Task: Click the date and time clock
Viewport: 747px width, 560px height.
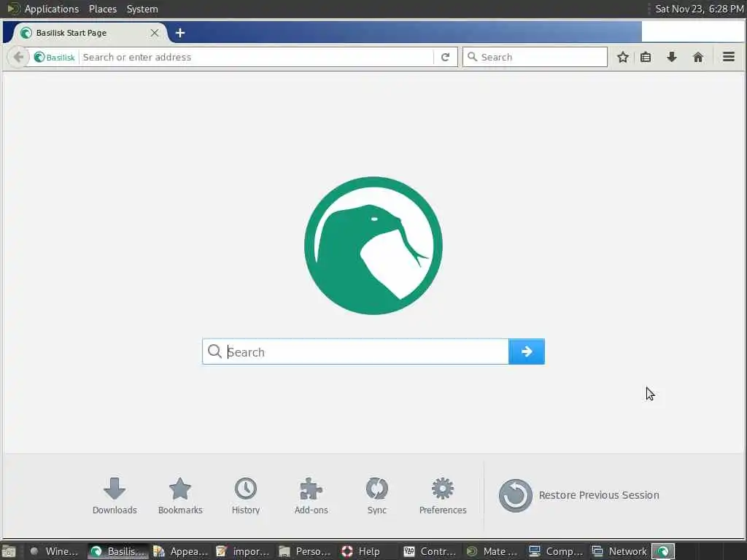Action: [700, 9]
